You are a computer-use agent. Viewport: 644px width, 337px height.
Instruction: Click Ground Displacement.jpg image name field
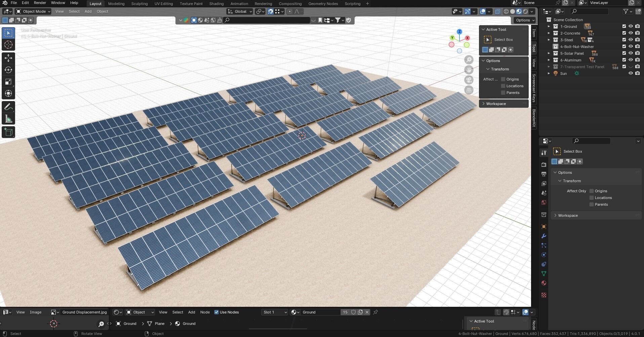point(84,312)
